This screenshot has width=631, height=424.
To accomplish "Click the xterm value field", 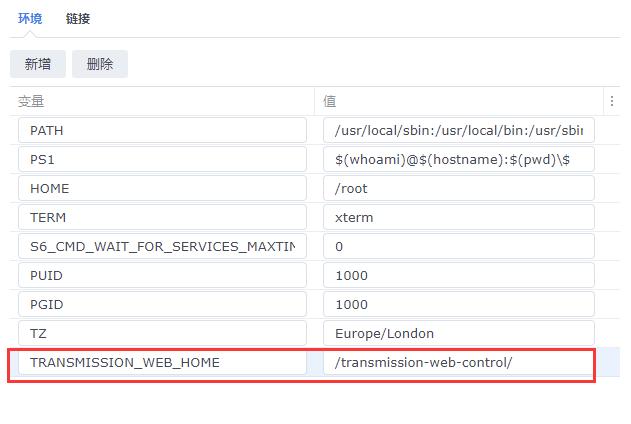I will pyautogui.click(x=458, y=218).
